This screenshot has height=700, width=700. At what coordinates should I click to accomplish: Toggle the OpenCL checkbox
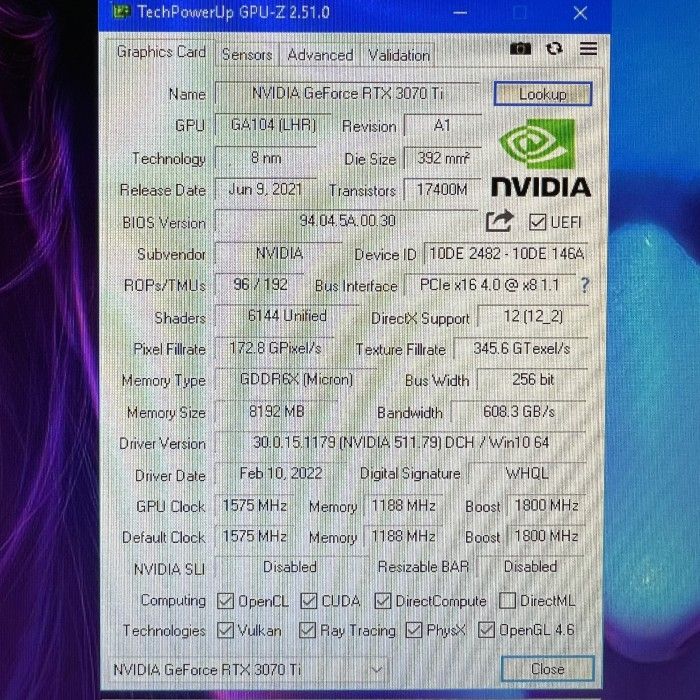point(225,601)
